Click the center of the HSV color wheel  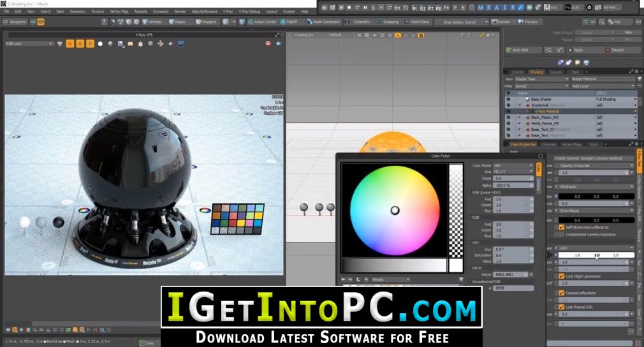[395, 210]
